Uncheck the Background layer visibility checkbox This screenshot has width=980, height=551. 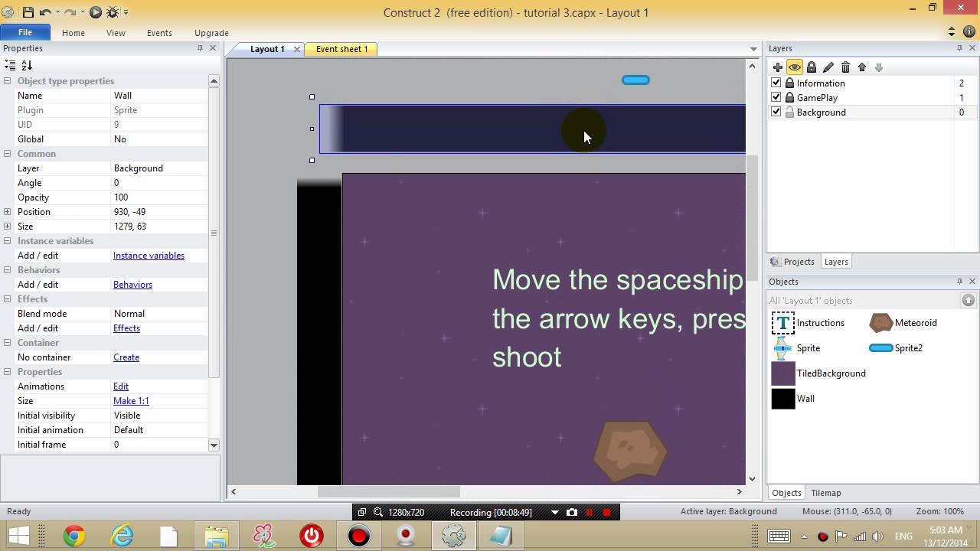776,112
